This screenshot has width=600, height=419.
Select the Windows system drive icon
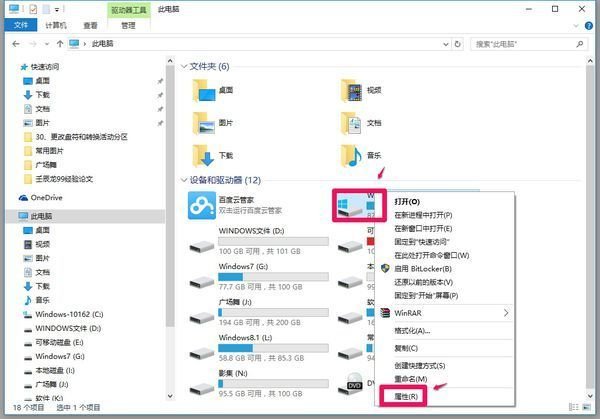[x=351, y=206]
